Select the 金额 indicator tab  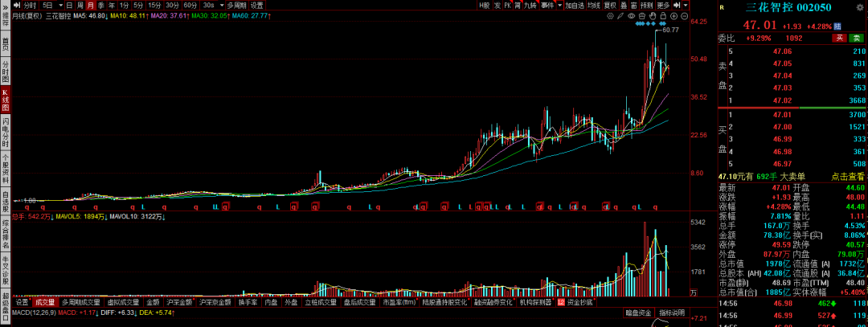(x=154, y=303)
